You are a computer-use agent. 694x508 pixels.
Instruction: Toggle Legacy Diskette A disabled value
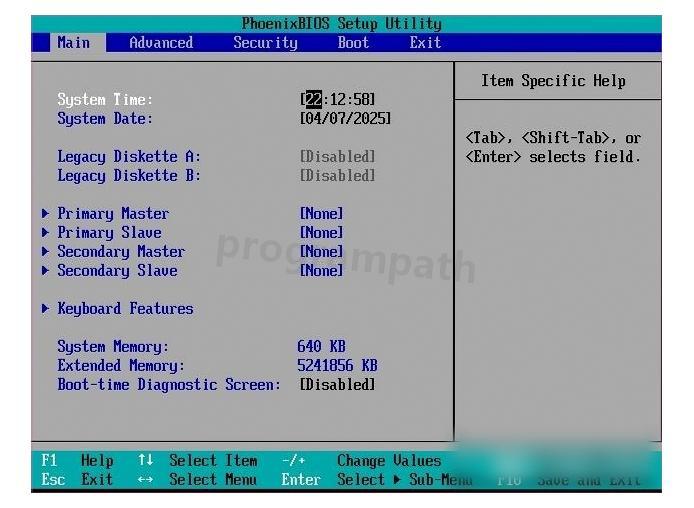(x=338, y=157)
